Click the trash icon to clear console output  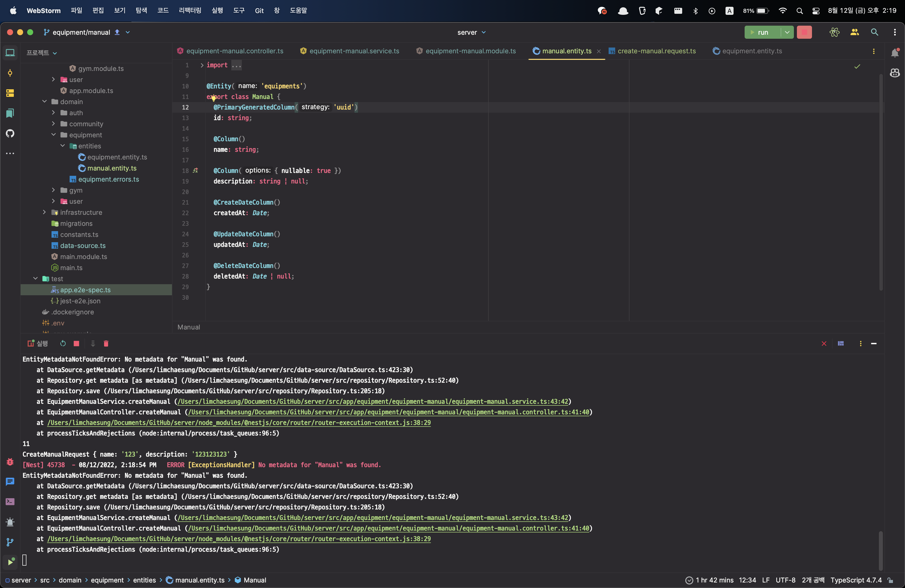(106, 344)
